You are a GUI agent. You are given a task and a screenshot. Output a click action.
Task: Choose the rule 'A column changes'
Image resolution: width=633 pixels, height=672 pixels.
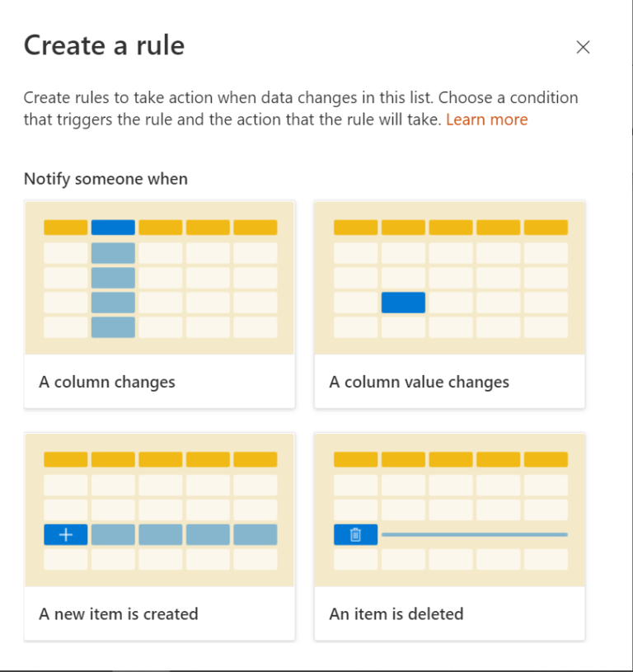pyautogui.click(x=159, y=303)
